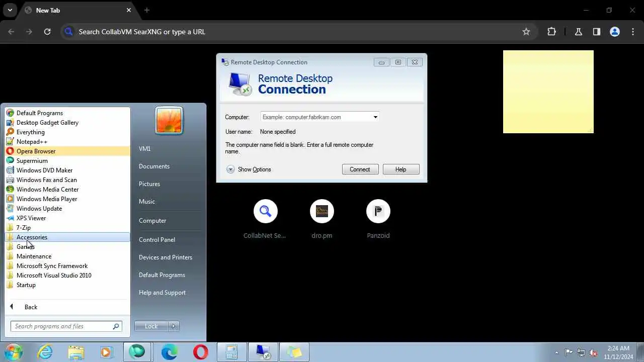This screenshot has height=362, width=644.
Task: Open Windows Media Center from programs list
Action: point(67,190)
